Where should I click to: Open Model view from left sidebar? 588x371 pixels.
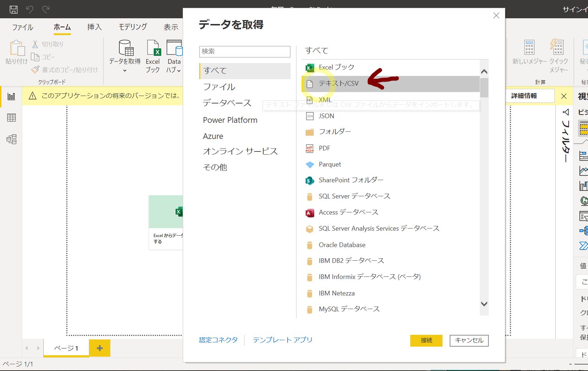[11, 139]
